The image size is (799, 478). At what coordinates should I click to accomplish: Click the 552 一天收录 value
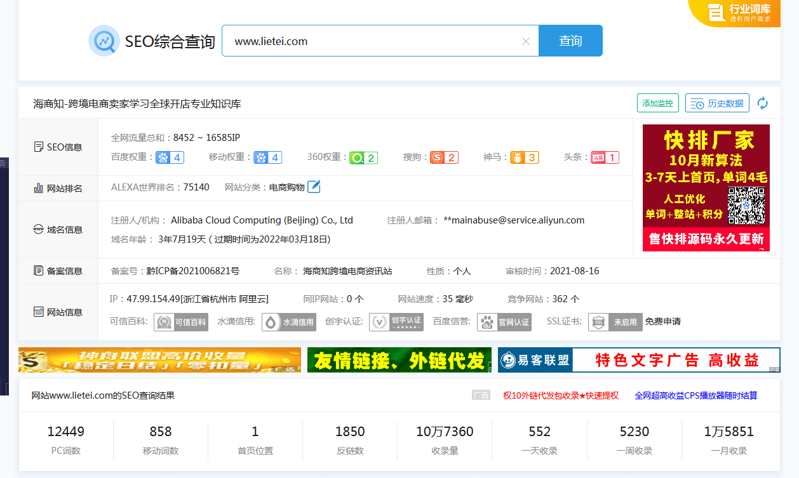tap(540, 432)
